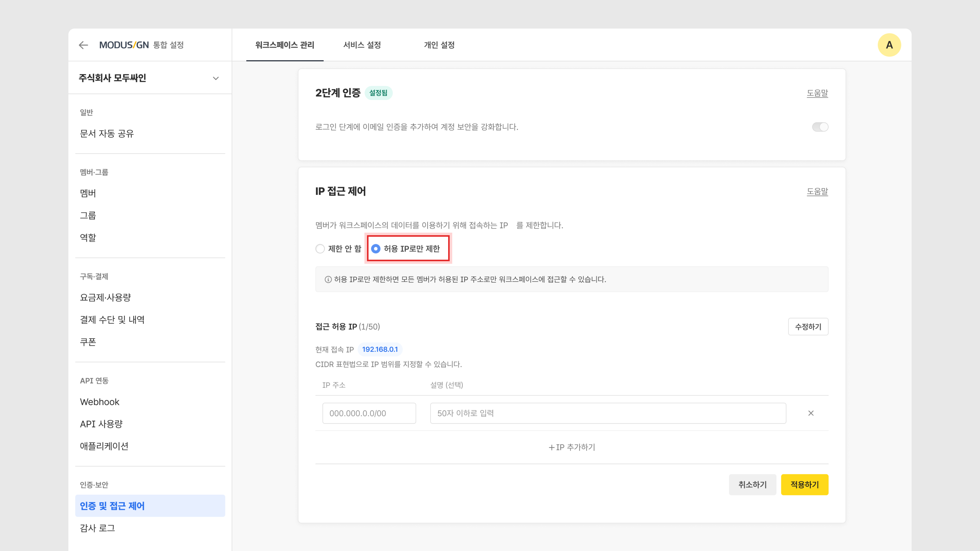Click the 적용하기 button

click(x=804, y=484)
